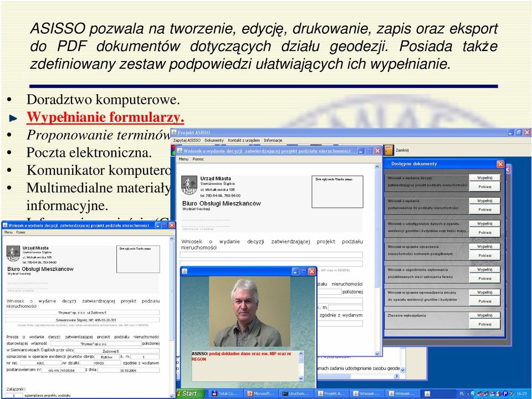Click the EXIT Zamknij icon in Projekt ASISSO
Viewport: 532px width, 399px height.
pos(389,150)
